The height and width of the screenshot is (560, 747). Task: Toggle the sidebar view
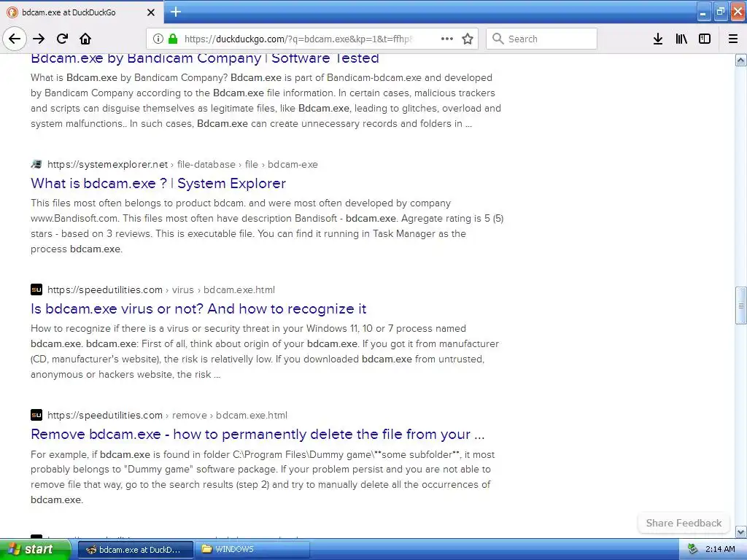[705, 39]
